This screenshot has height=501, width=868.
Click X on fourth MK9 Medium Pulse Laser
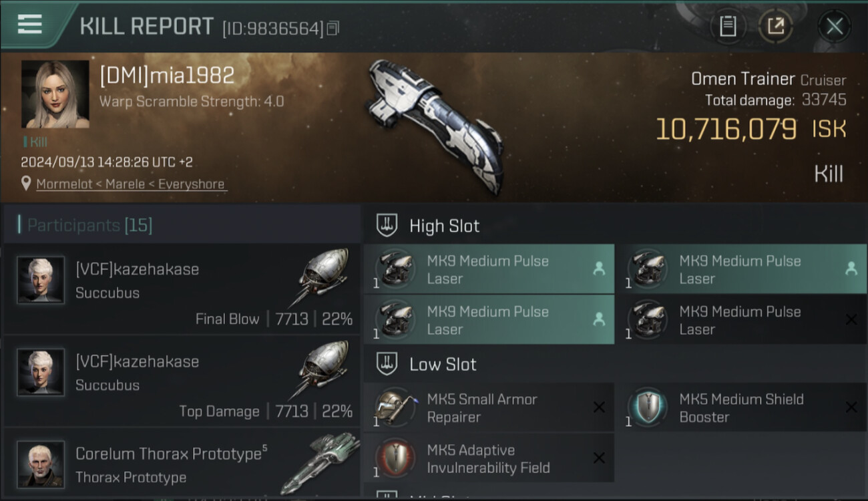click(x=851, y=320)
